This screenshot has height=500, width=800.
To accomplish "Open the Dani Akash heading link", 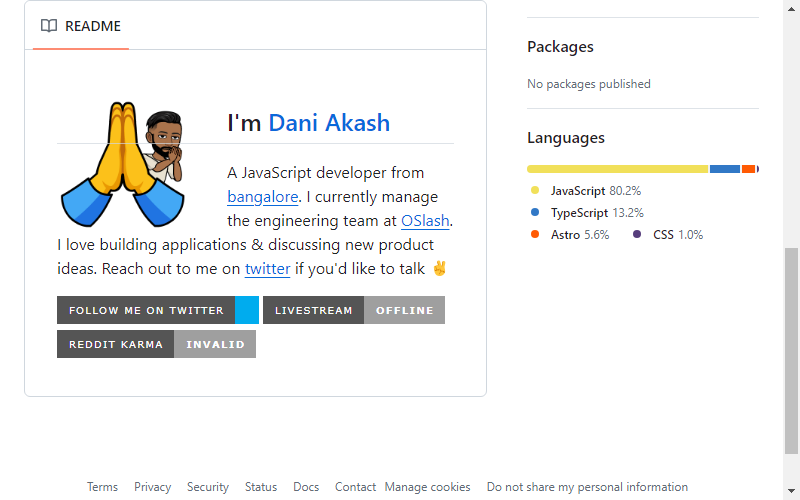I will tap(329, 123).
